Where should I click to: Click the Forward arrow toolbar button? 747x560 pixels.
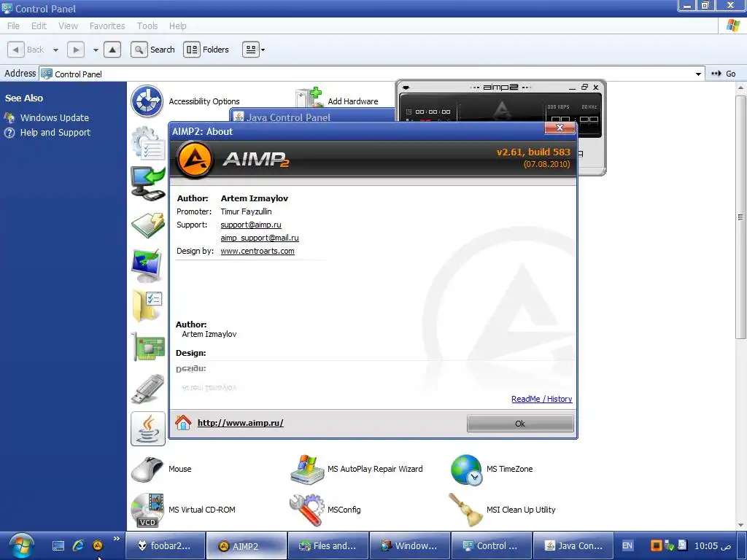pos(76,50)
